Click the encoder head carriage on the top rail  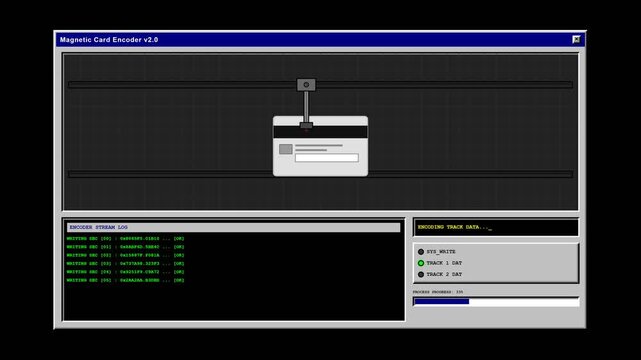click(306, 85)
